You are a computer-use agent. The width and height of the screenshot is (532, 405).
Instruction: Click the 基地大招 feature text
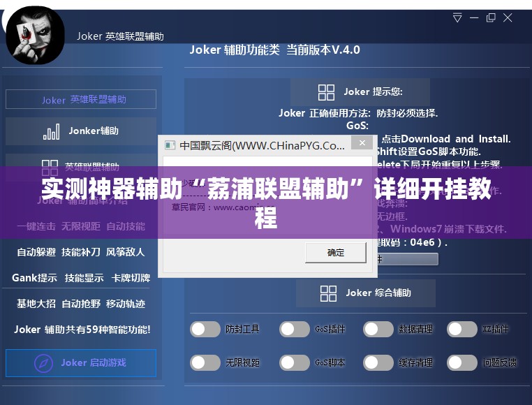coord(36,304)
